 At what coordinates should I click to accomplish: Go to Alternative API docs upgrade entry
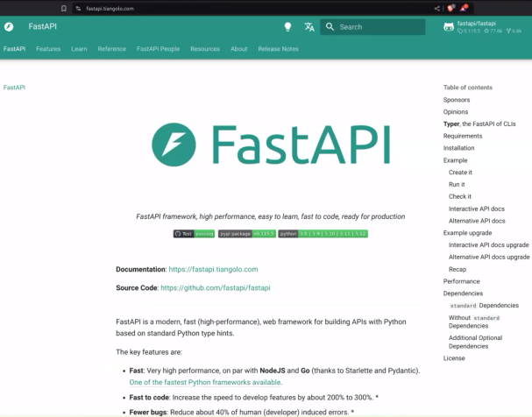tap(489, 257)
